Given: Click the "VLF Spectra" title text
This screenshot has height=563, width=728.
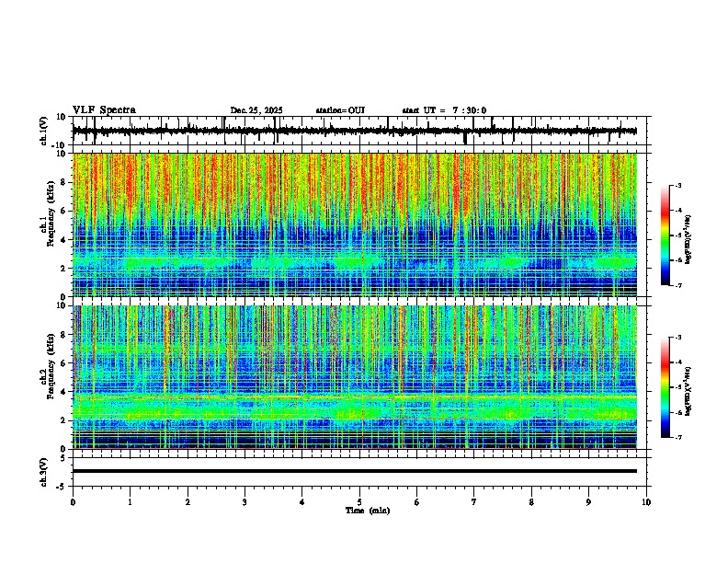Looking at the screenshot, I should pyautogui.click(x=104, y=110).
